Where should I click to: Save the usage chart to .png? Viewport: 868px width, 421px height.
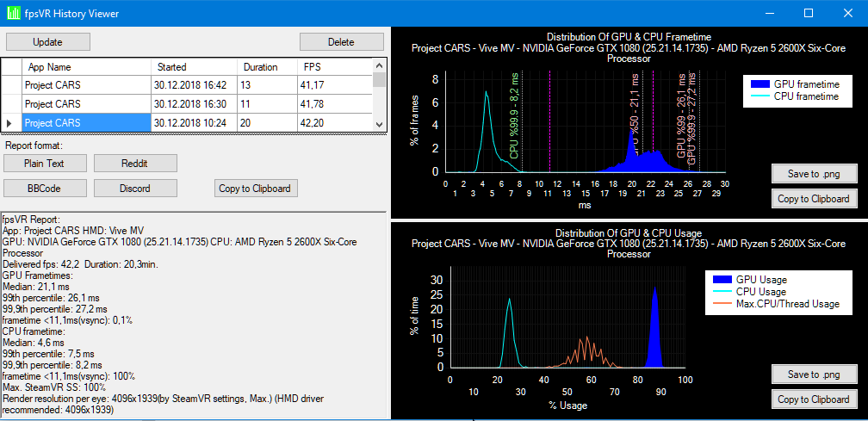[x=814, y=375]
